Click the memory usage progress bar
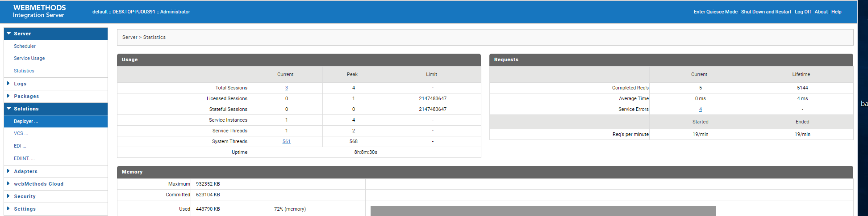Viewport: 868px width, 216px height. [543, 211]
